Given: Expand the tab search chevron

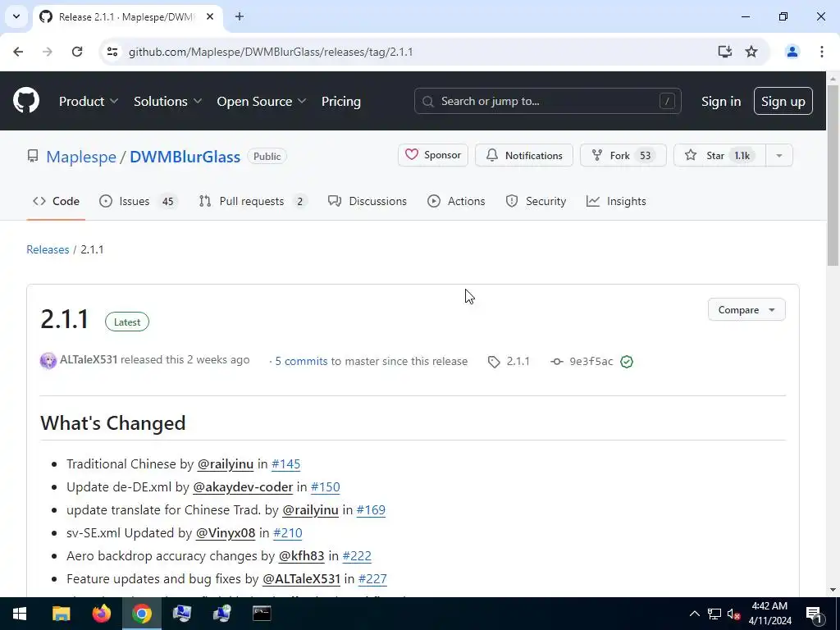Looking at the screenshot, I should pyautogui.click(x=16, y=16).
